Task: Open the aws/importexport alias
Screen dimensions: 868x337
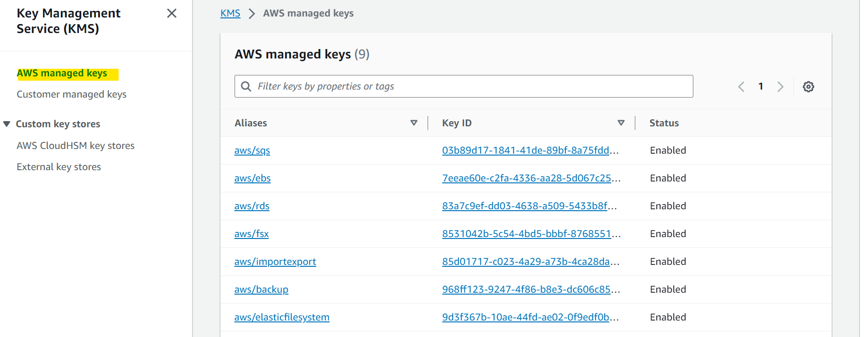Action: [x=275, y=262]
